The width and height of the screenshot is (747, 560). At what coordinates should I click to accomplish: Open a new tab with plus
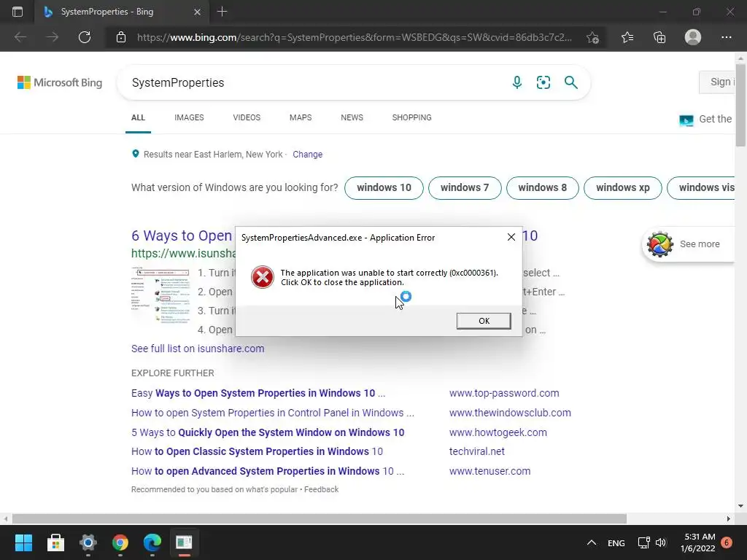[x=222, y=12]
